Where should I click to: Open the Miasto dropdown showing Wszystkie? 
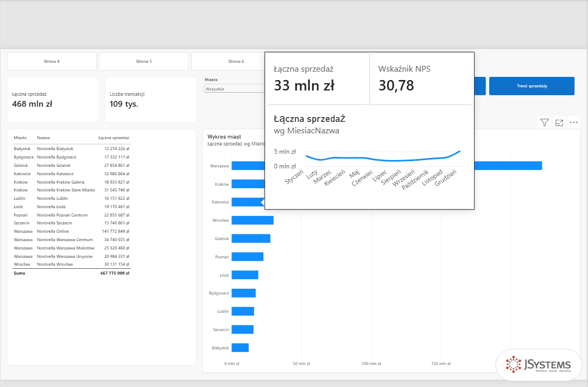pyautogui.click(x=234, y=89)
